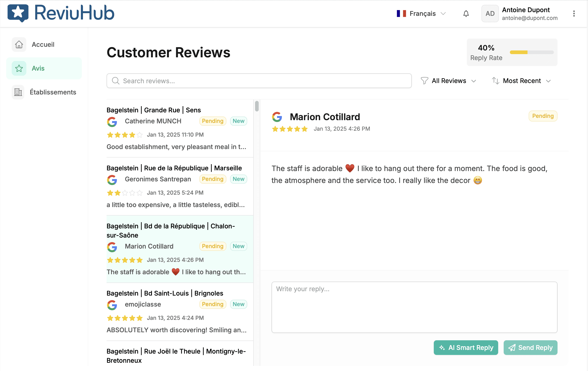Image resolution: width=588 pixels, height=371 pixels.
Task: Click the French flag icon
Action: (401, 14)
